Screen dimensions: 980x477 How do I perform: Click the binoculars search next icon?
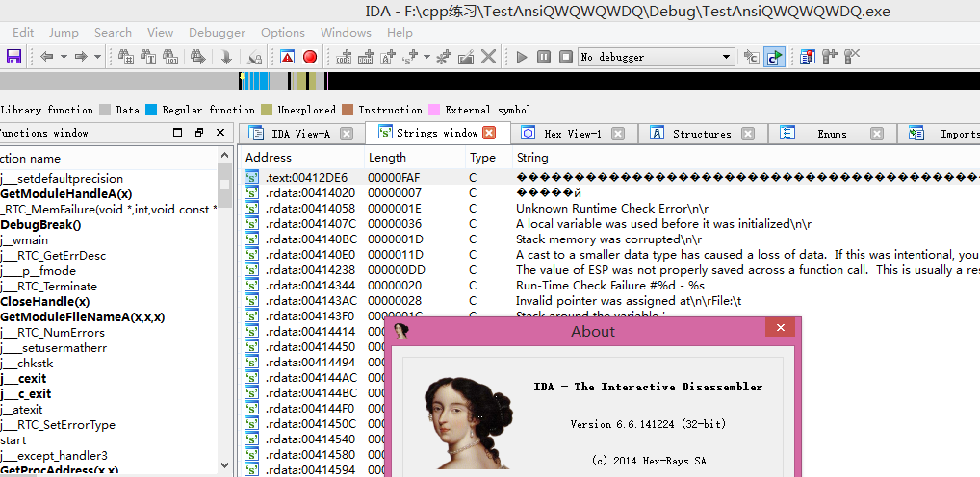coord(198,57)
